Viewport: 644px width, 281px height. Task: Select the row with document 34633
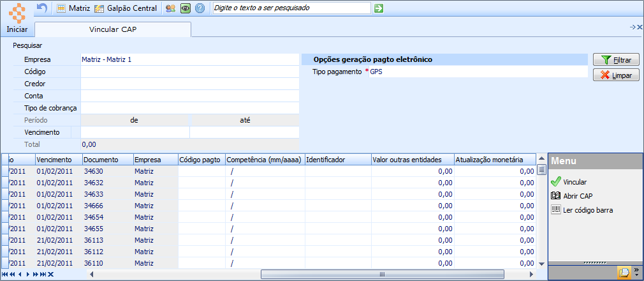coord(269,194)
